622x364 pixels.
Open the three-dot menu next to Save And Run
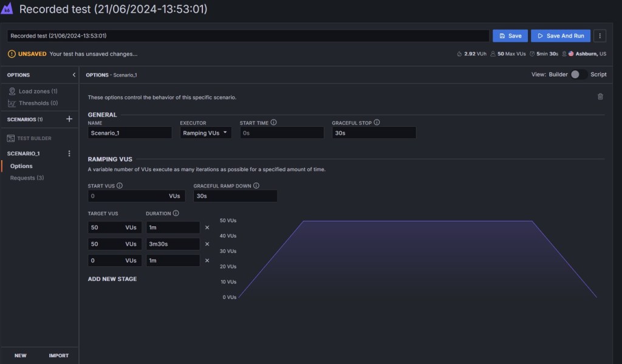point(600,36)
